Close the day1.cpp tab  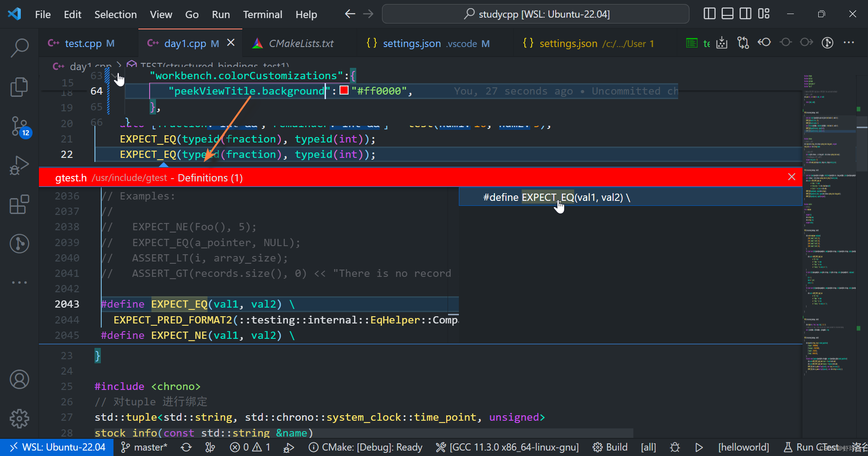point(231,43)
